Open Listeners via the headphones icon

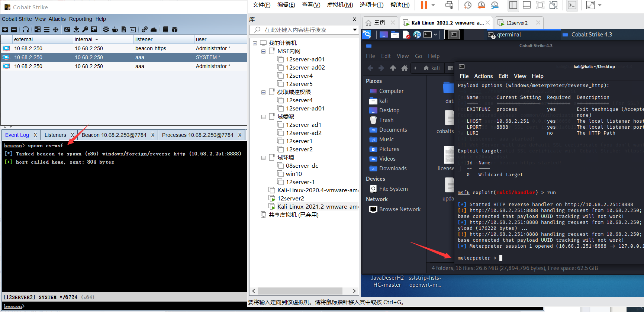click(x=26, y=29)
